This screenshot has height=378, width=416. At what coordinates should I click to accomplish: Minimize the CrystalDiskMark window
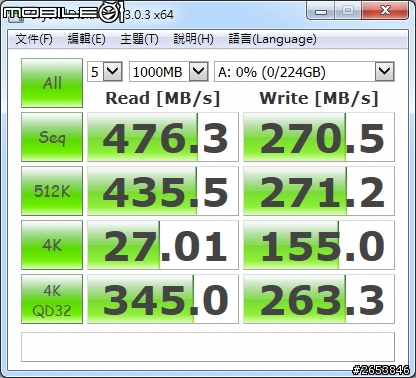(320, 11)
